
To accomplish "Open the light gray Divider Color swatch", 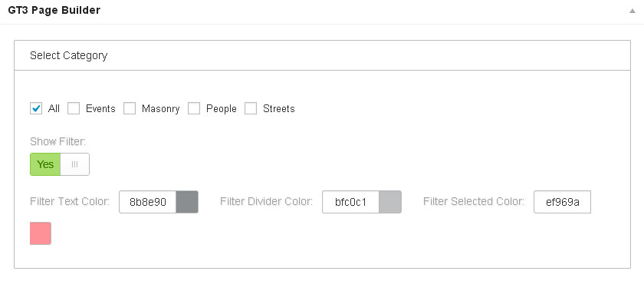I will pyautogui.click(x=390, y=202).
